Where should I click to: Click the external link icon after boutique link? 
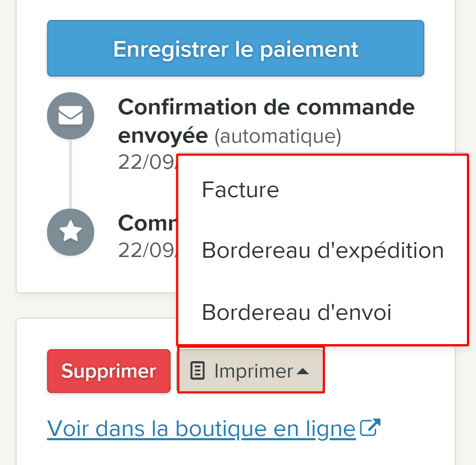tap(370, 427)
